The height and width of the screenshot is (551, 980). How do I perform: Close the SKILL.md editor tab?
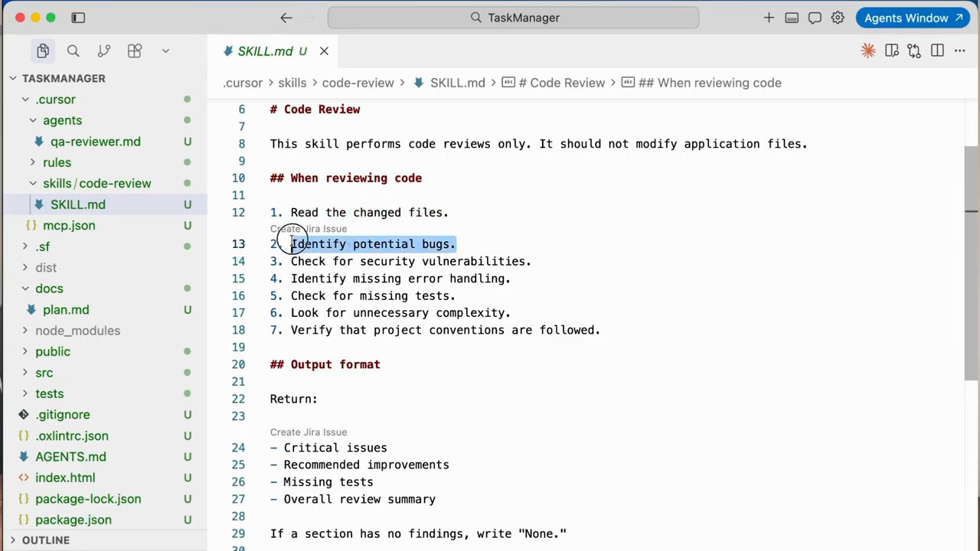click(324, 51)
